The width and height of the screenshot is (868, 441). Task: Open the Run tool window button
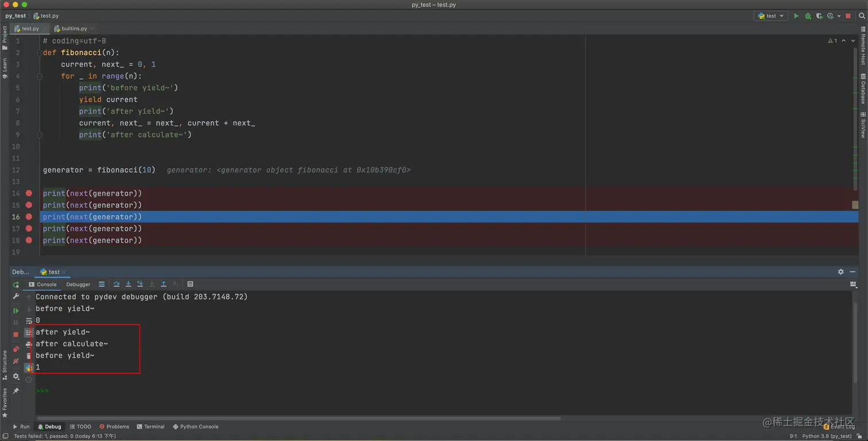(x=21, y=427)
